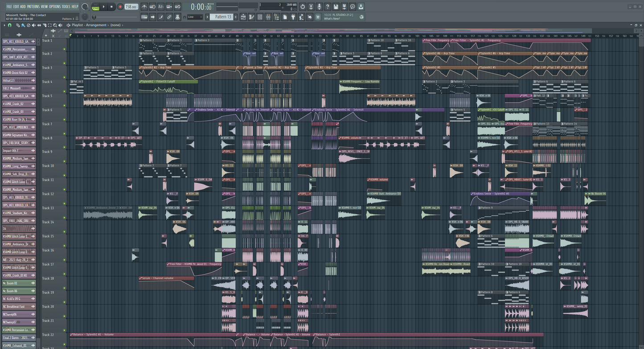The image size is (644, 349).
Task: Open the OPTIONS menu
Action: [x=55, y=7]
